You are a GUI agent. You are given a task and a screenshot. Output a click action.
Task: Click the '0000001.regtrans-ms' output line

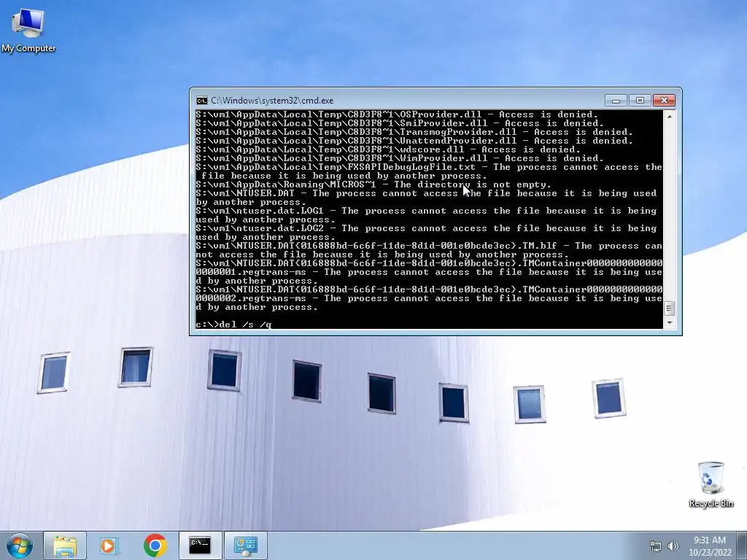click(x=429, y=272)
